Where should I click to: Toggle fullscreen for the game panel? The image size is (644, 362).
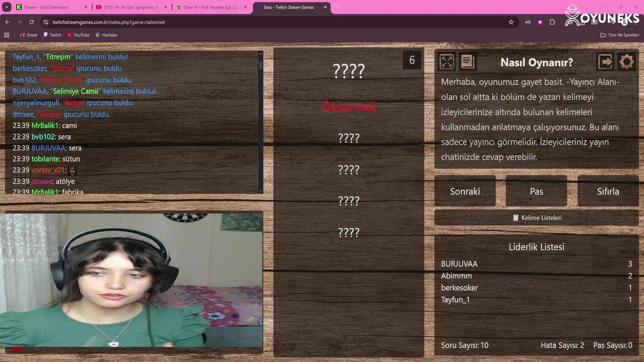coord(447,62)
